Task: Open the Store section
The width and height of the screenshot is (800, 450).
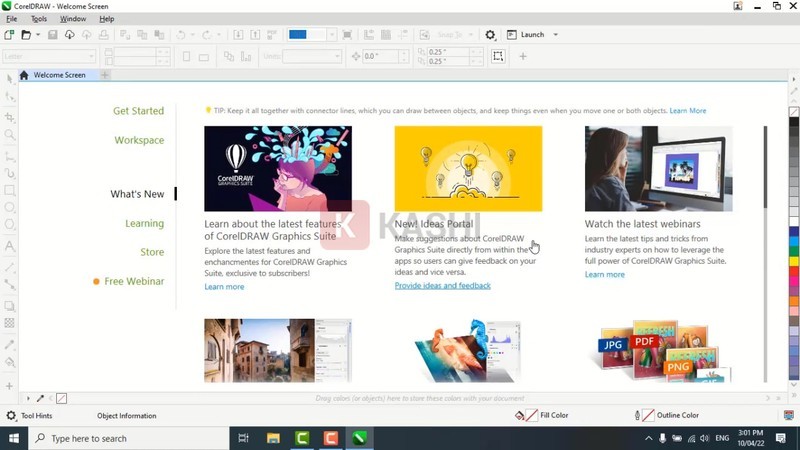Action: 152,252
